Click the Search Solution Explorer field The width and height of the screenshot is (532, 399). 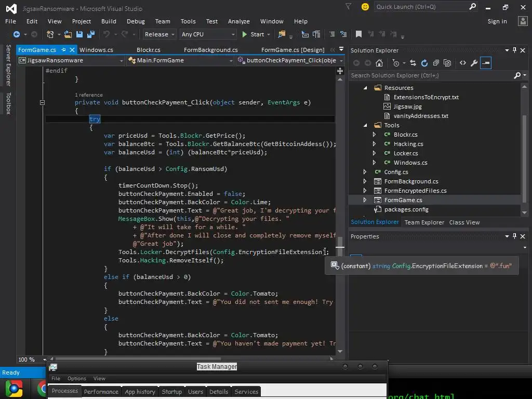tap(431, 75)
